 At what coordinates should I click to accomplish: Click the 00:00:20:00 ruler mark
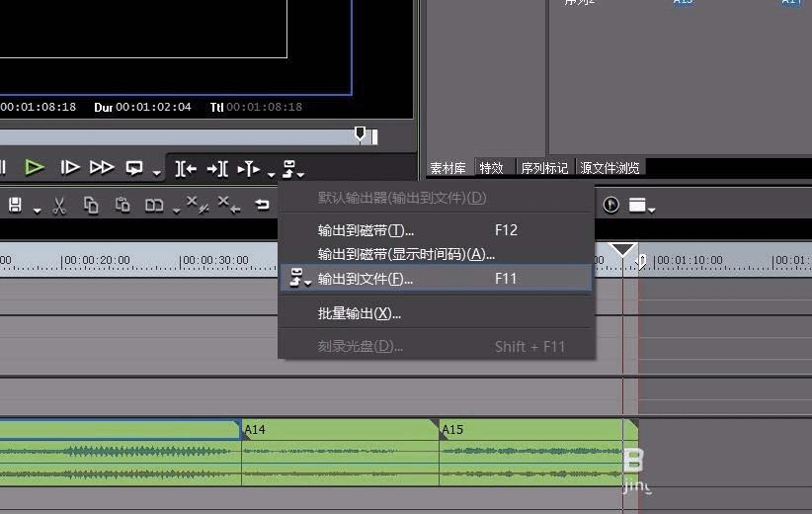(x=97, y=260)
